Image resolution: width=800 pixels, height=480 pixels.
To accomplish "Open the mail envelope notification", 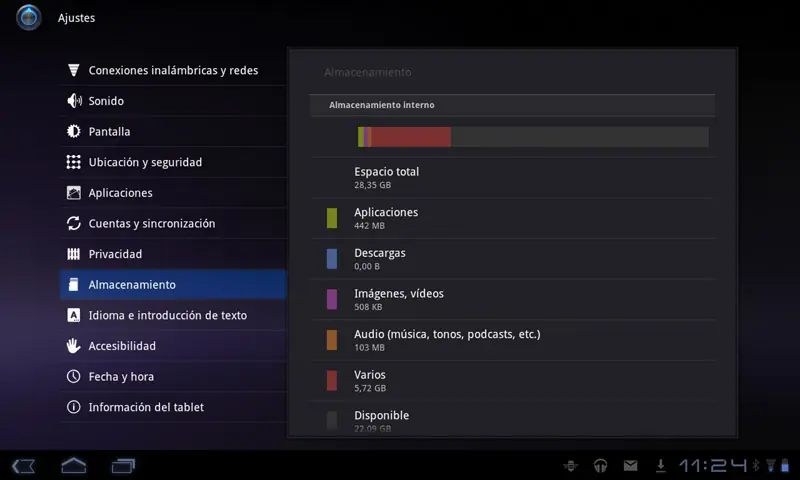I will (x=631, y=465).
